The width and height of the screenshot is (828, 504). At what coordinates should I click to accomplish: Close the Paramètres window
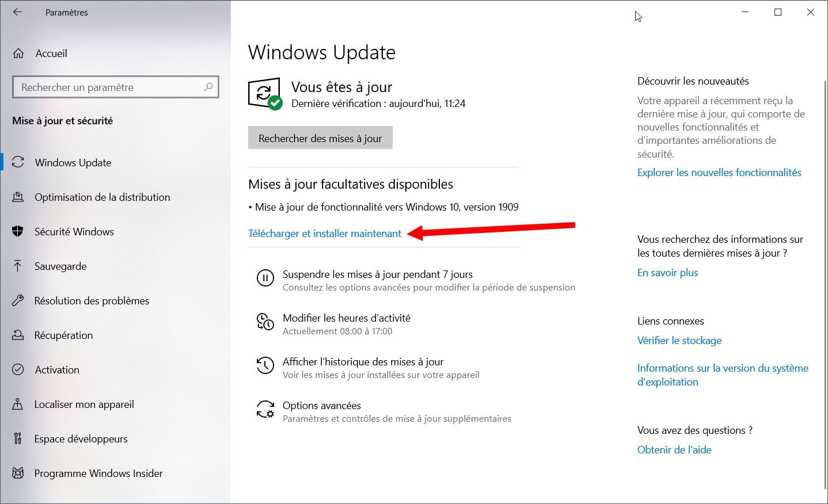(x=811, y=12)
